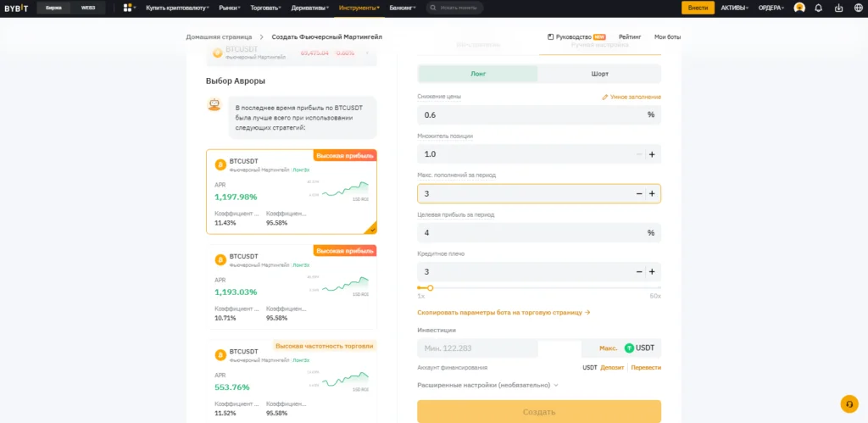Select the Лонг direction
This screenshot has width=868, height=423.
[x=478, y=74]
